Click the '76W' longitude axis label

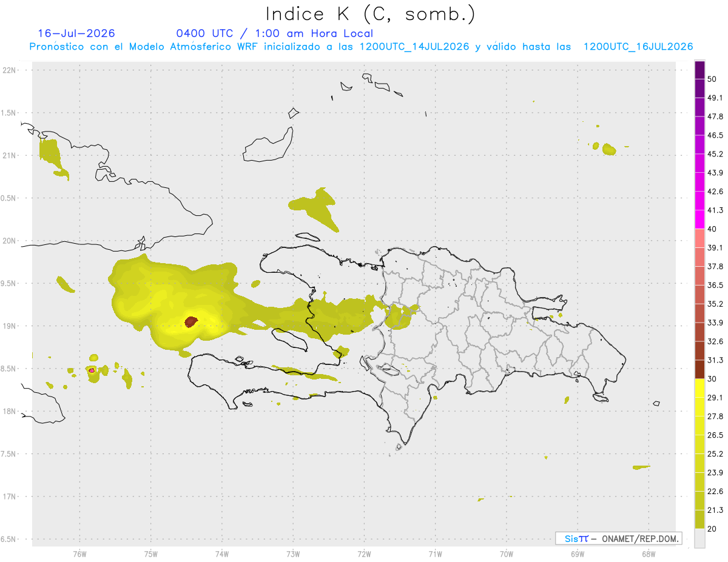tap(79, 554)
